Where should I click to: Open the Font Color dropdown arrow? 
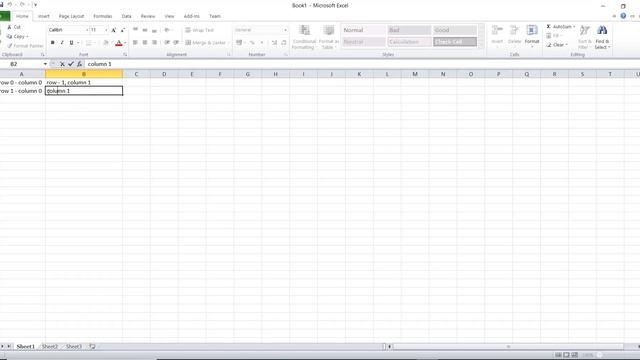pyautogui.click(x=125, y=42)
